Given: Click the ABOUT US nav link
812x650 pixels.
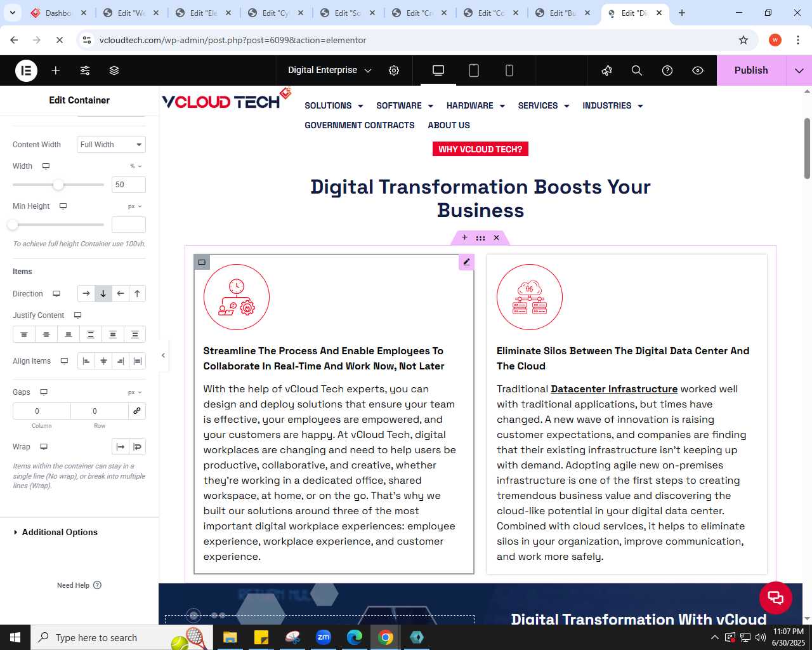Looking at the screenshot, I should 449,125.
